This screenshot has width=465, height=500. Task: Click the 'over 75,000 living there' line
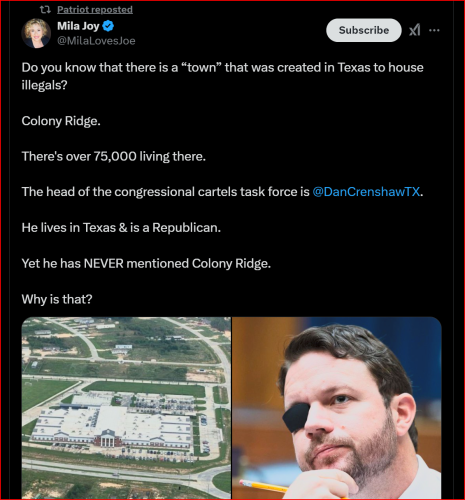(x=114, y=157)
